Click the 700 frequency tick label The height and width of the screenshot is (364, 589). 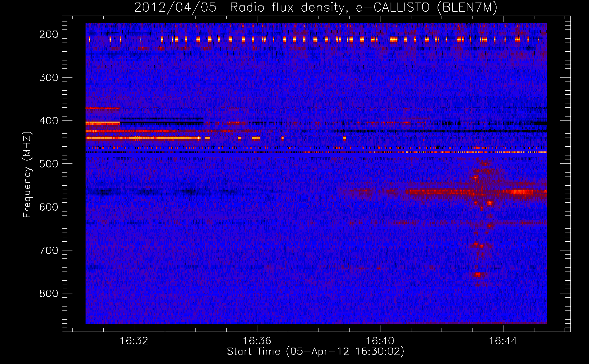[49, 250]
